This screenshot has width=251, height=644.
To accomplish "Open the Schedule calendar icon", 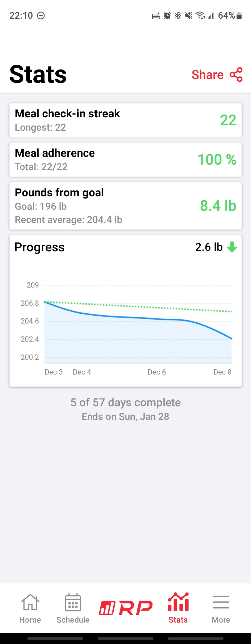I will (x=73, y=602).
